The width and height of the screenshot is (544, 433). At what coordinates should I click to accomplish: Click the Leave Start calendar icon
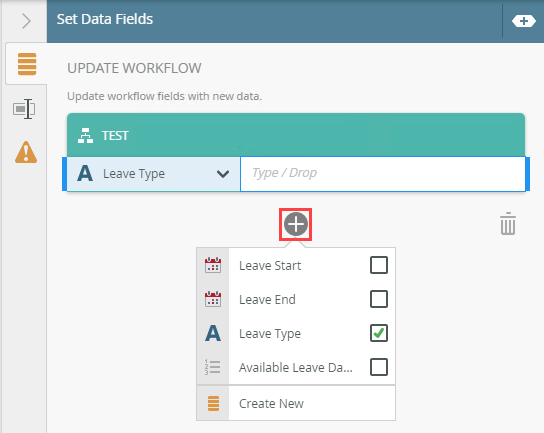(x=213, y=265)
